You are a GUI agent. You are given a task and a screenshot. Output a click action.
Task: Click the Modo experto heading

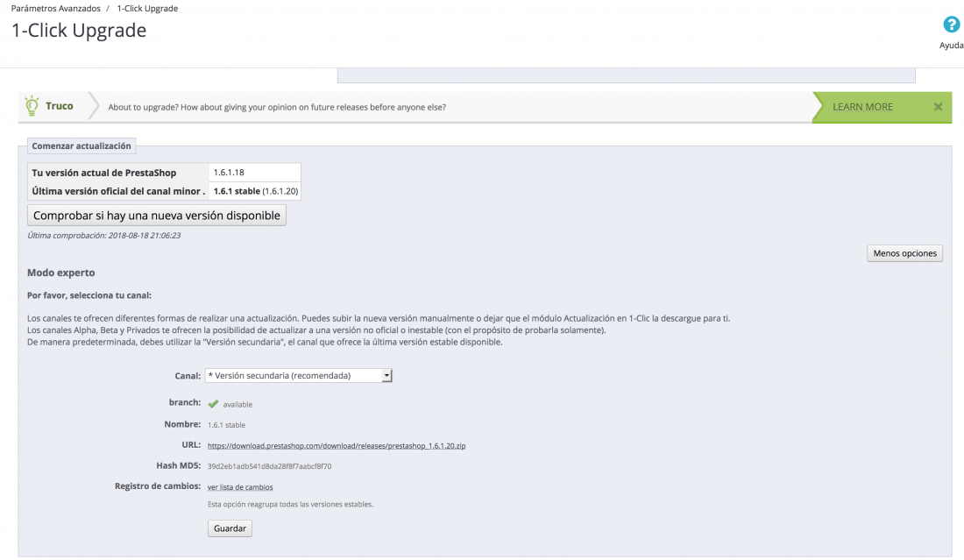coord(60,273)
